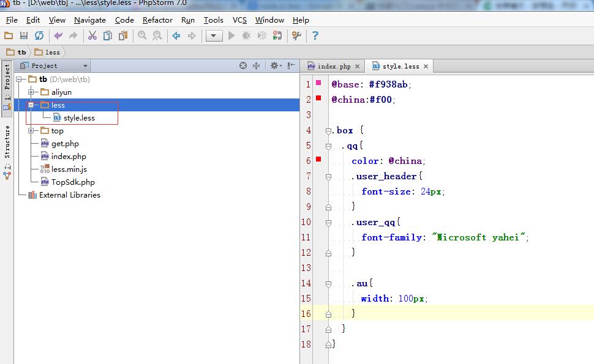This screenshot has width=594, height=364.
Task: Open Help with the question mark icon
Action: 315,35
